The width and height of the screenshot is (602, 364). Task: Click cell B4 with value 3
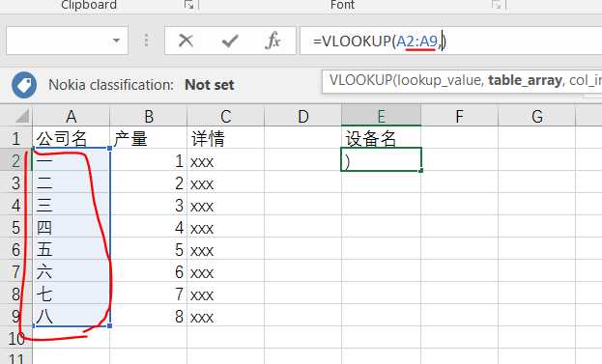click(149, 205)
